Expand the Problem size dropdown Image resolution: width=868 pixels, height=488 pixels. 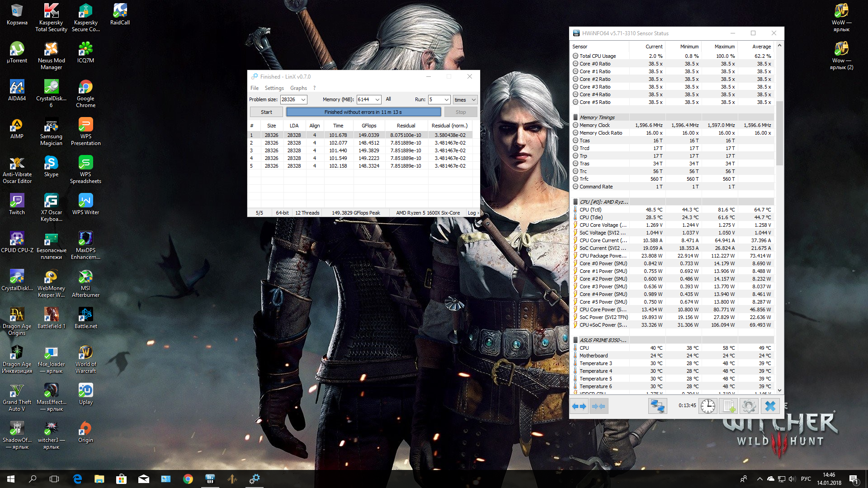(x=303, y=99)
